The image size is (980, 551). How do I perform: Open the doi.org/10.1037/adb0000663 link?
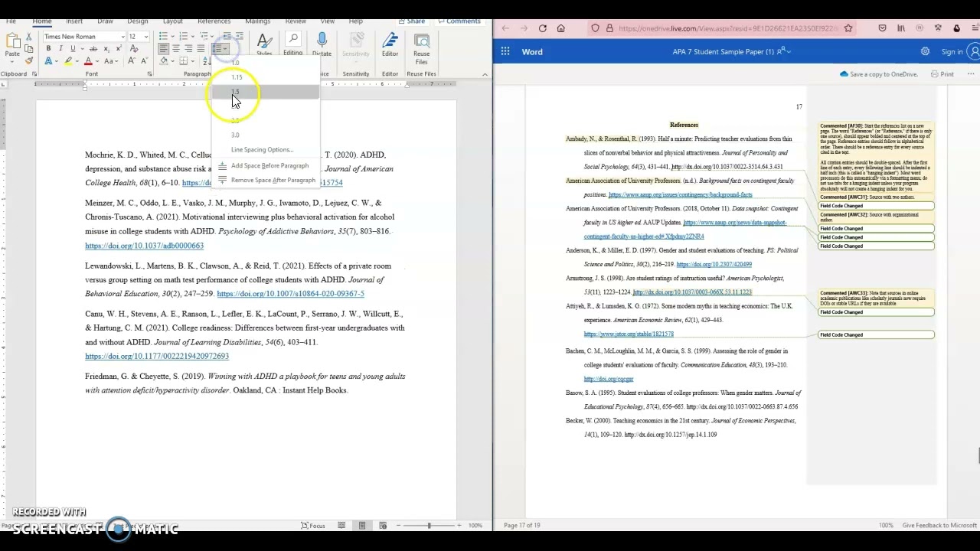point(144,246)
